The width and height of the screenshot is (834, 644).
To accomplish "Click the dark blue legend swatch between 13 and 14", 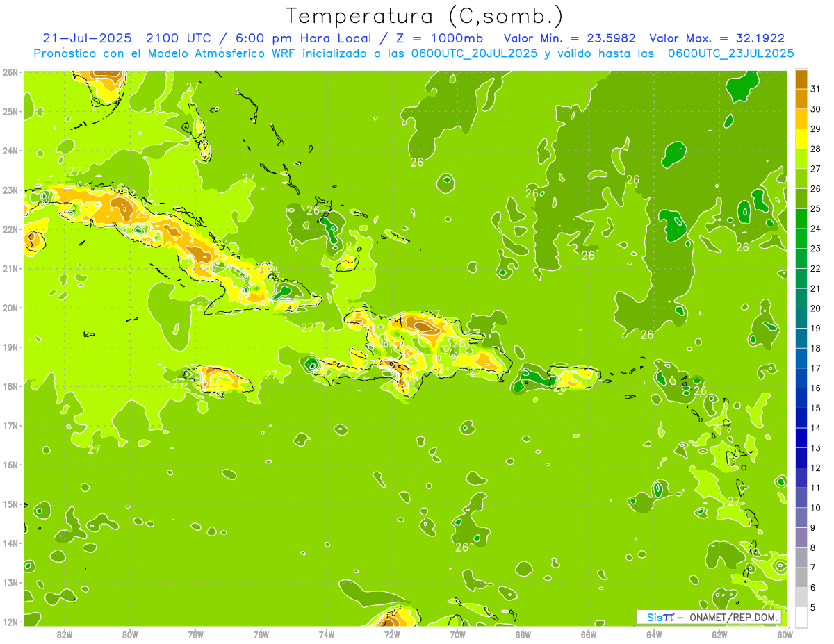I will pos(801,438).
